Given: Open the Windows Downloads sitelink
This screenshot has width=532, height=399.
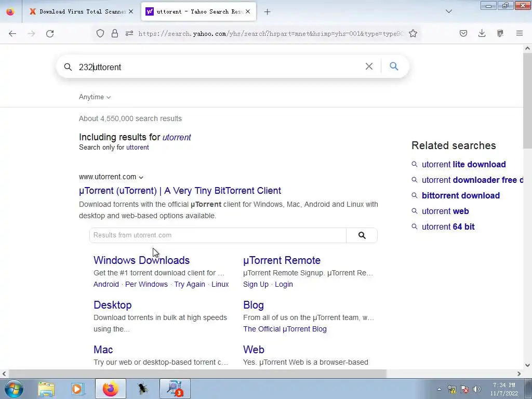Looking at the screenshot, I should click(141, 260).
